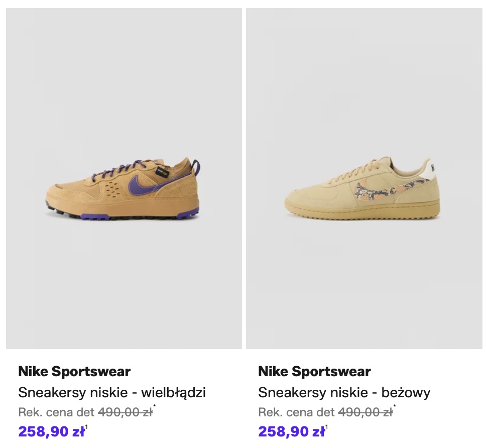The image size is (486, 448).
Task: Click 258,90 zł price of beżowy sneakers
Action: [291, 431]
